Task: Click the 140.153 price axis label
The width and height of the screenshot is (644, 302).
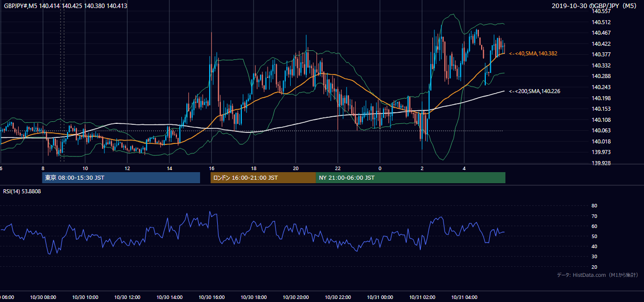Action: (601, 109)
